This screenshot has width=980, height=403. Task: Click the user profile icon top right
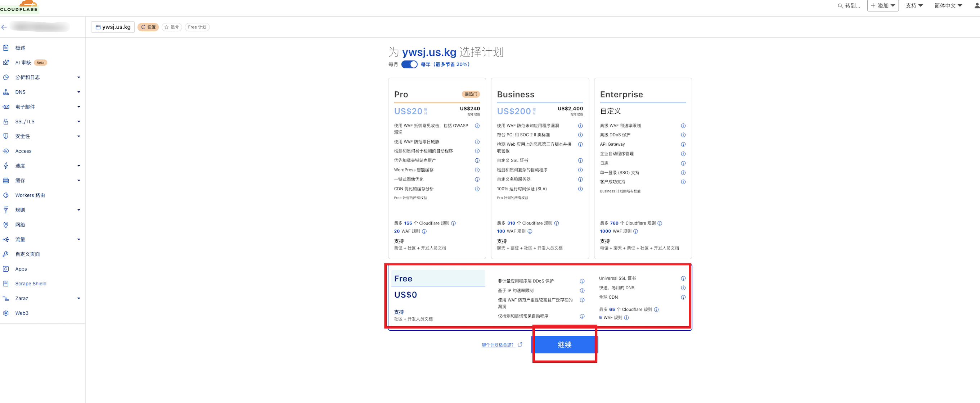click(976, 6)
